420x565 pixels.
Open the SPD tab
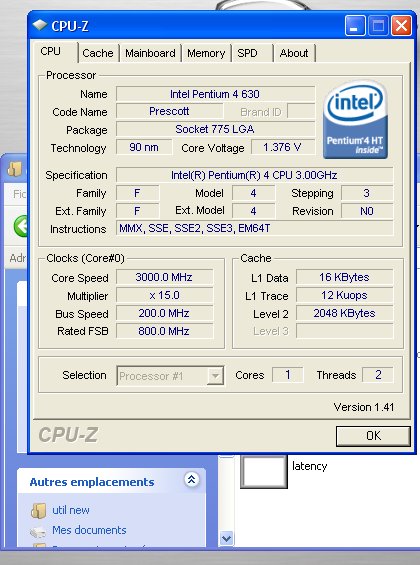[x=252, y=53]
